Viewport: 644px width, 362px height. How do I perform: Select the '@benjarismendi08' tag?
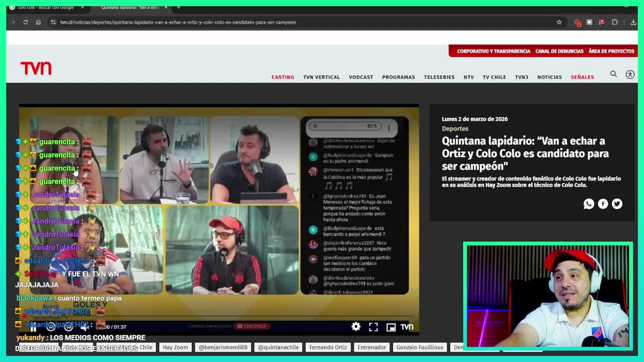[223, 347]
